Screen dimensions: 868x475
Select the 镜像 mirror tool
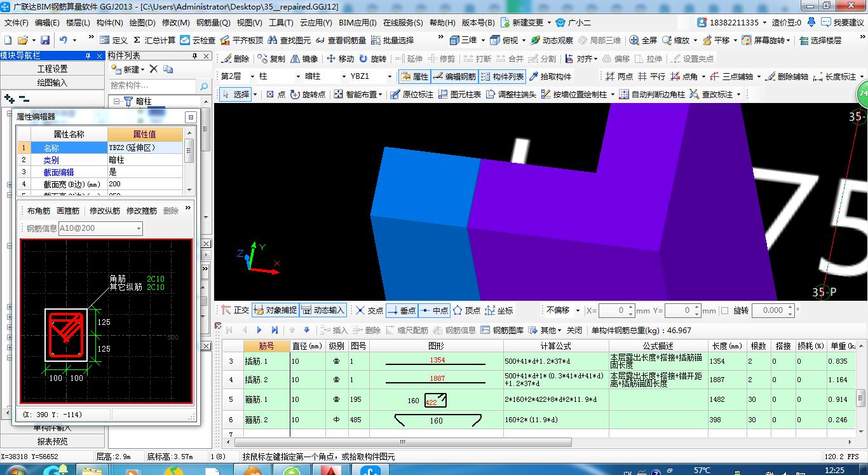304,59
